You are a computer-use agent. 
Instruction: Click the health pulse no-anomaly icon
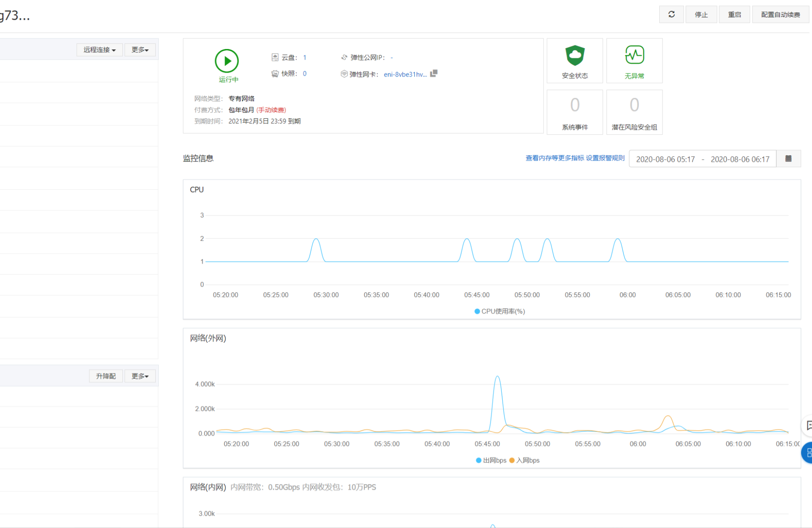pyautogui.click(x=634, y=55)
